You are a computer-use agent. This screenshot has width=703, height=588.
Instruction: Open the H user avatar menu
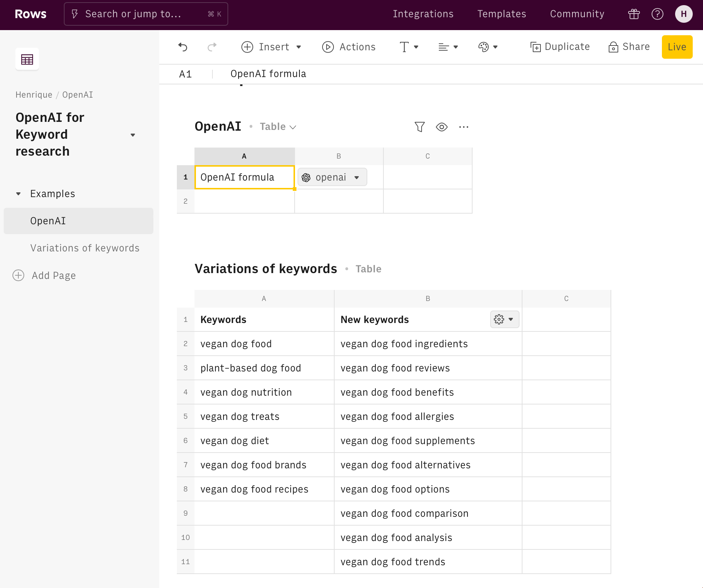point(684,14)
